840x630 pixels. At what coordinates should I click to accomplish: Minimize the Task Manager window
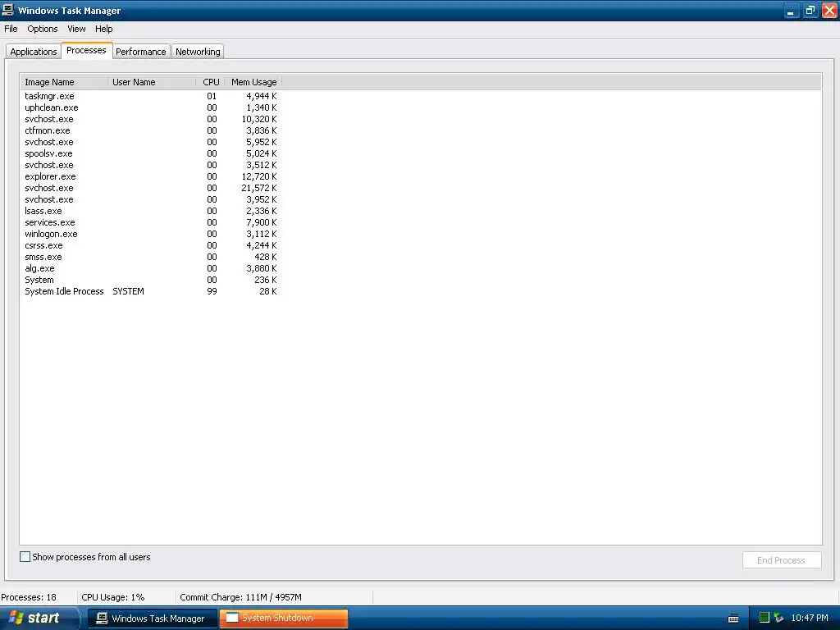791,10
